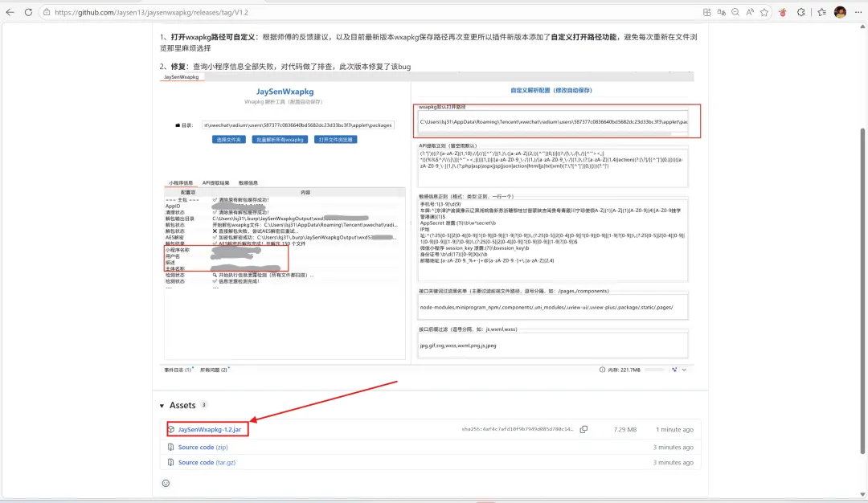Open the Extensions puzzle icon
The height and width of the screenshot is (503, 868).
(x=801, y=12)
